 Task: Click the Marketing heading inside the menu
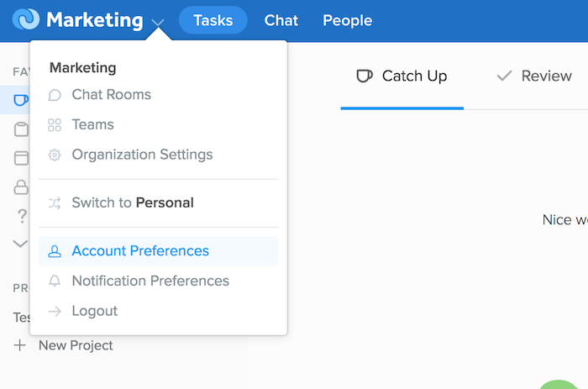[x=83, y=68]
